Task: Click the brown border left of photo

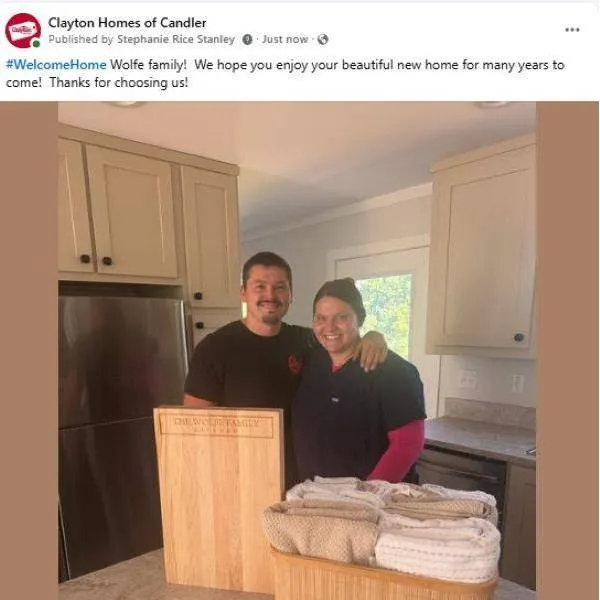Action: 29,351
